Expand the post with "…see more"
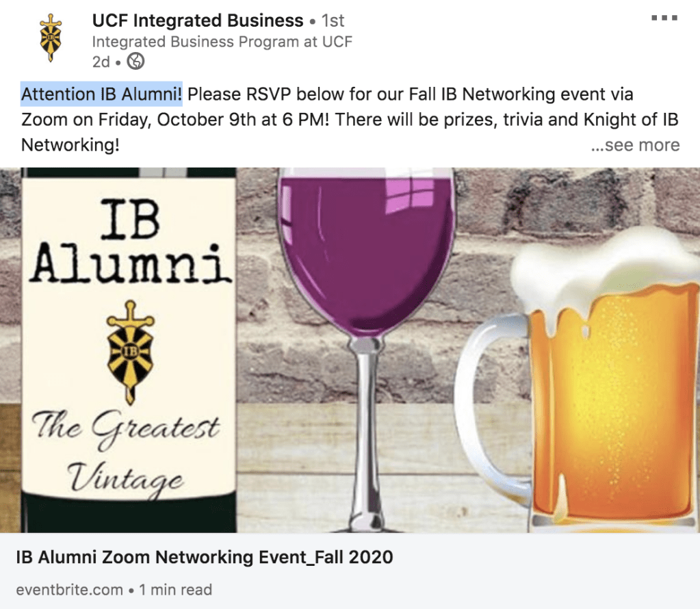The image size is (700, 609). (635, 145)
